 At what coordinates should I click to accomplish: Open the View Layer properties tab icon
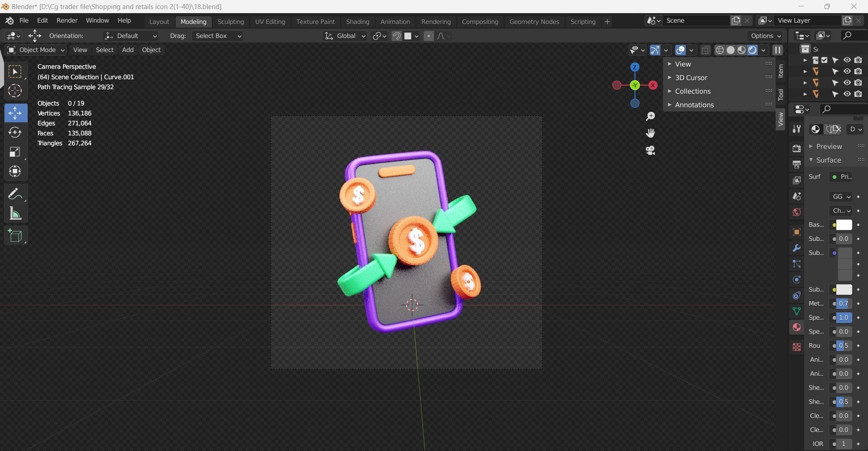(x=796, y=180)
